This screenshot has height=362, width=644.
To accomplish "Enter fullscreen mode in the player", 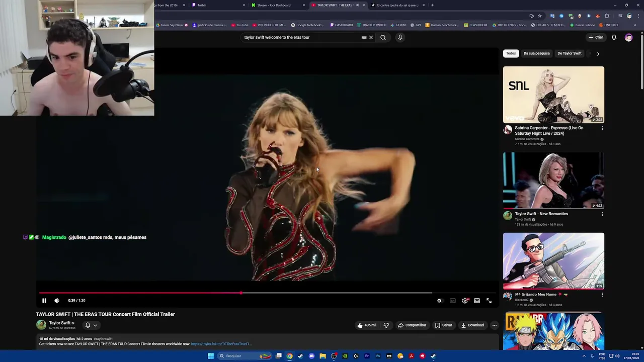I will [489, 301].
